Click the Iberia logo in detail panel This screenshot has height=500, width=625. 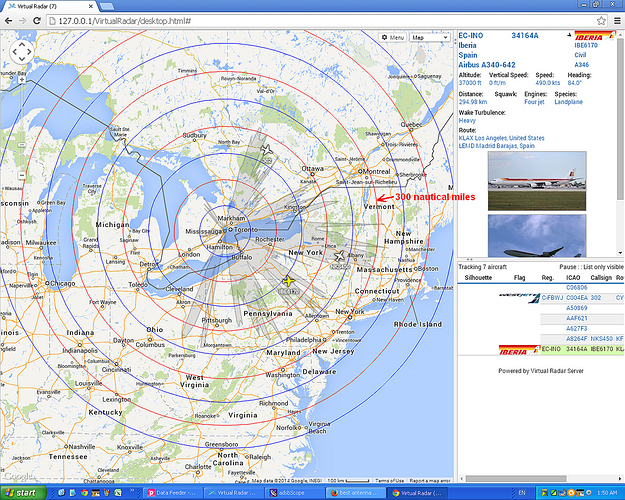[x=594, y=36]
